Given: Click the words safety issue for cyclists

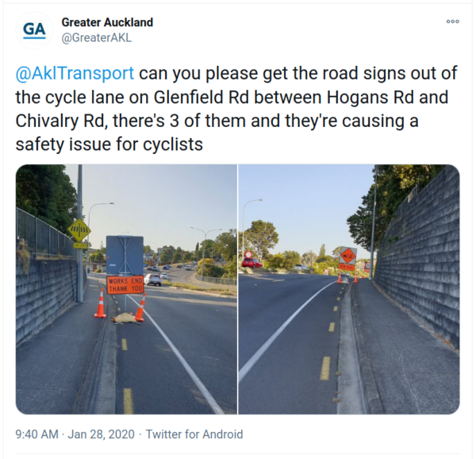Looking at the screenshot, I should click(x=109, y=145).
